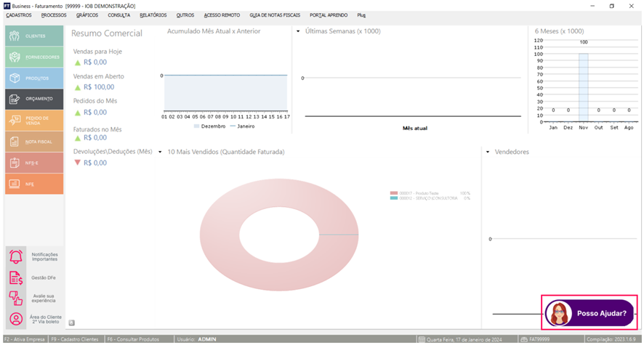Click the Dezembro legend color swatch
Screen dimensions: 644x345
197,126
